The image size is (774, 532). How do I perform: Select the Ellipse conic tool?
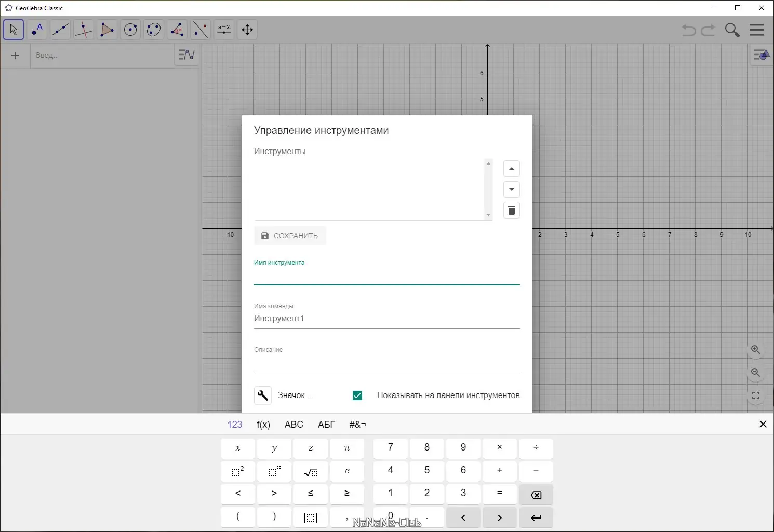point(154,30)
